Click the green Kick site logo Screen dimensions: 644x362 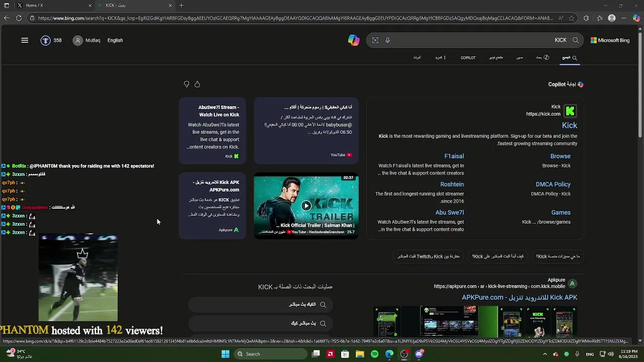click(570, 111)
